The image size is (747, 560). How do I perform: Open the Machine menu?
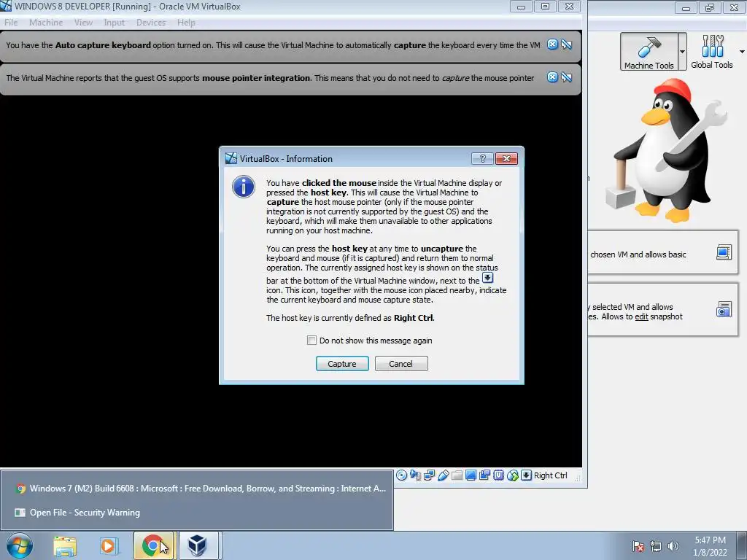(46, 23)
